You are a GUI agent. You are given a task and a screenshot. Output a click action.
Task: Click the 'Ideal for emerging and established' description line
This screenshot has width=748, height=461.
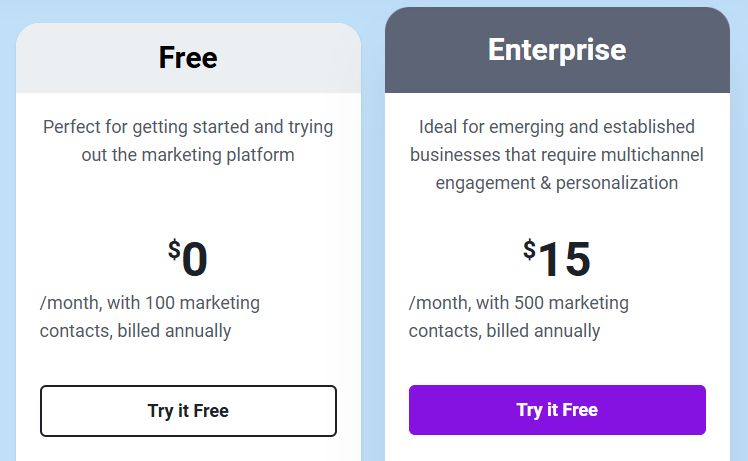coord(557,127)
